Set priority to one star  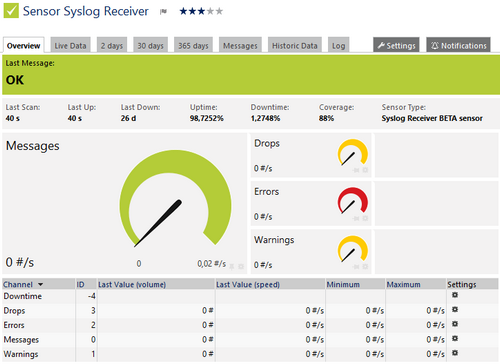[183, 11]
